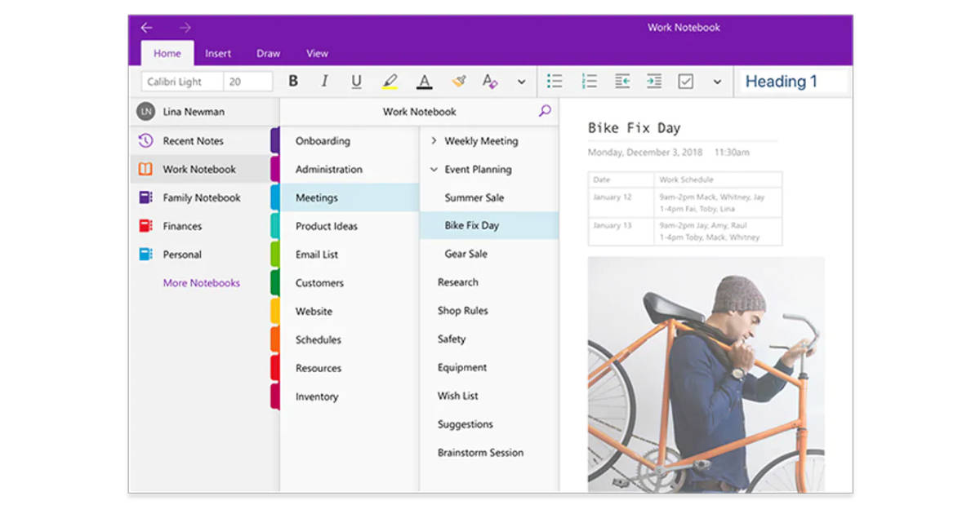Open the tags dropdown chevron
Viewport: 980px width, 514px height.
(x=716, y=81)
